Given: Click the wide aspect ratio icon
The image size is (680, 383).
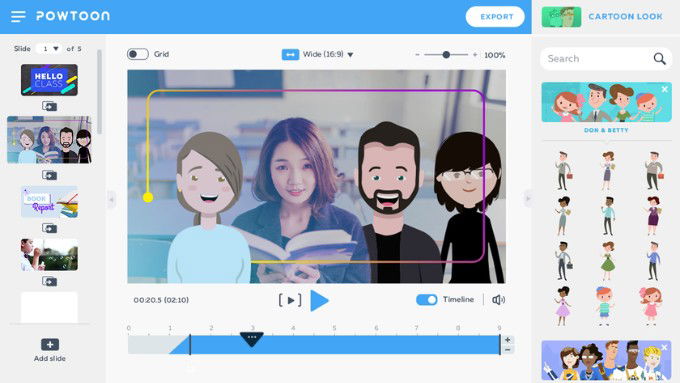Looking at the screenshot, I should 290,55.
